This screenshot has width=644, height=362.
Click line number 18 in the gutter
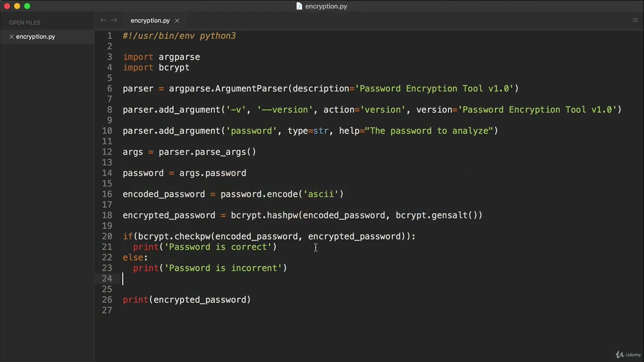pyautogui.click(x=107, y=215)
